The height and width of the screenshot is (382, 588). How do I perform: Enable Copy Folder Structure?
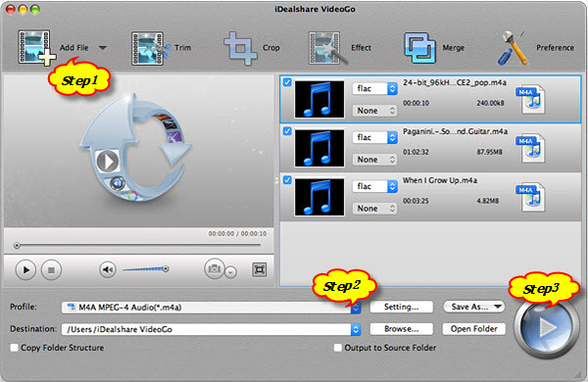15,348
